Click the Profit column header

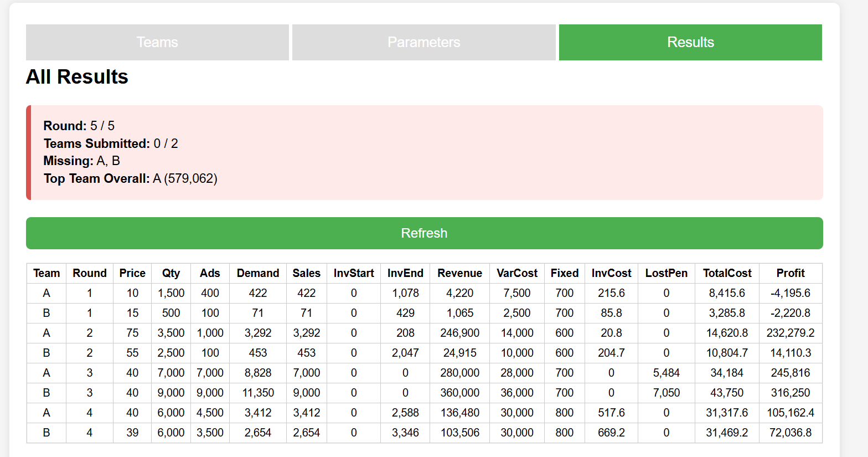(x=790, y=273)
